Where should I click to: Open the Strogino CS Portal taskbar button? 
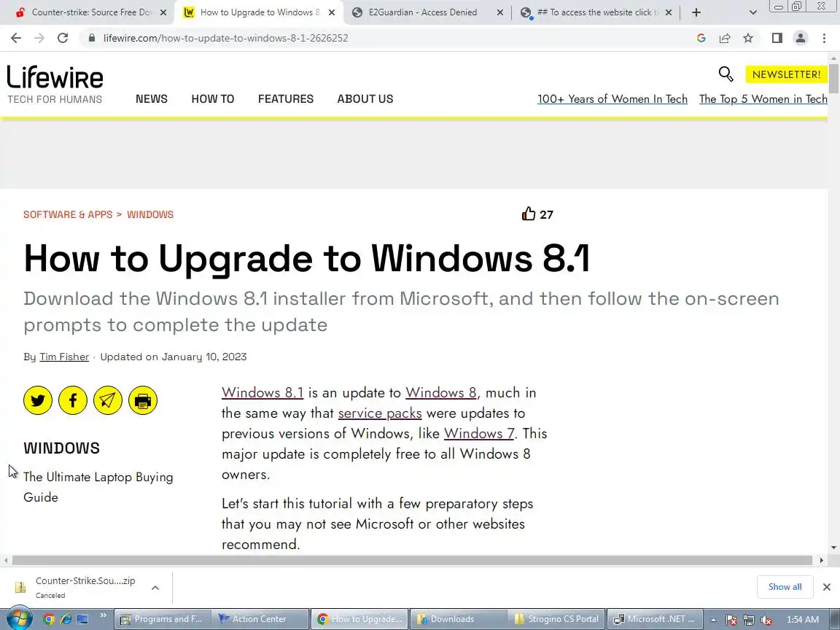(557, 619)
